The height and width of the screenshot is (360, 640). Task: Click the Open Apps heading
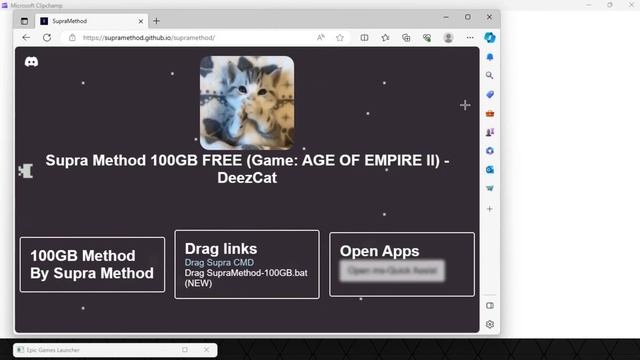coord(379,251)
